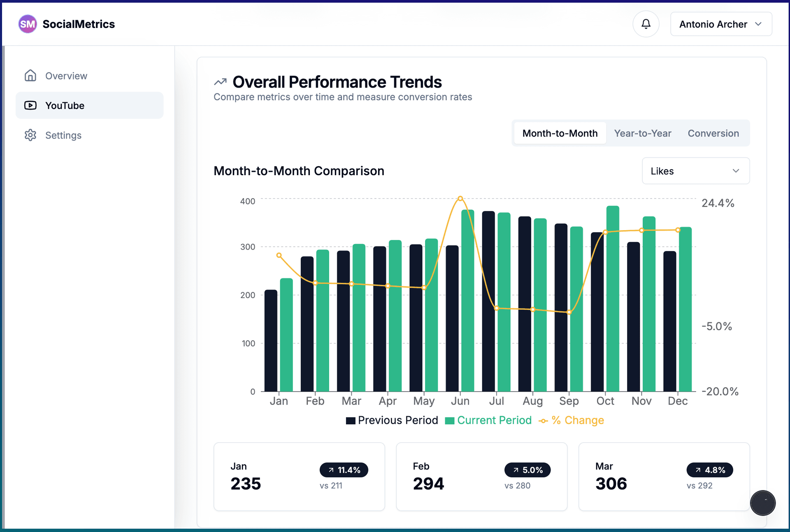Select the Feb 294 summary card
This screenshot has height=532, width=790.
coord(481,476)
